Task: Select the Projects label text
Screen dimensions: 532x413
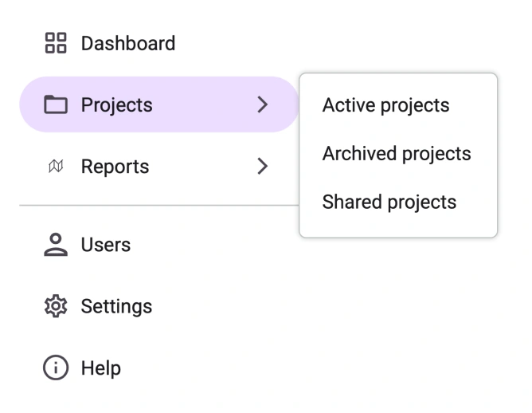Action: tap(117, 105)
